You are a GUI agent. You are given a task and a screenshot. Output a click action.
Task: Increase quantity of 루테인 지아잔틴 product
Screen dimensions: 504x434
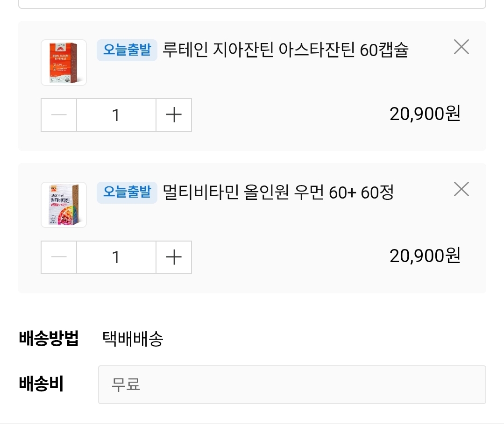click(x=174, y=115)
